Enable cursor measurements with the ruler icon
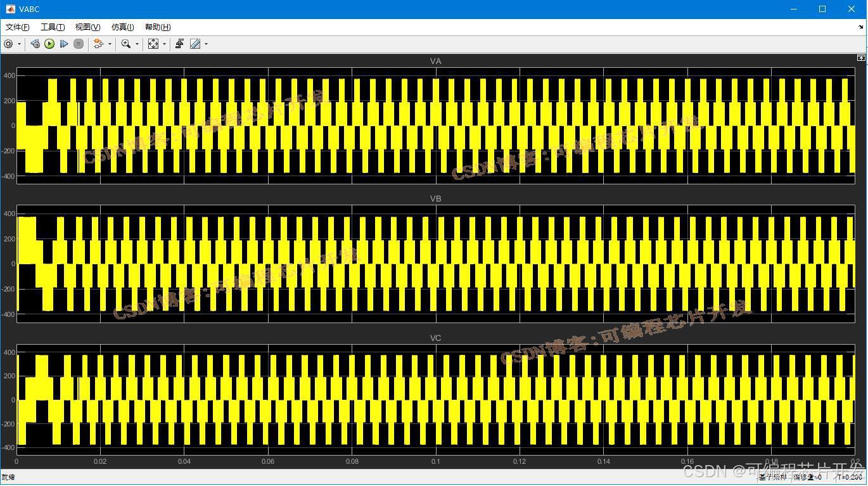 tap(196, 44)
